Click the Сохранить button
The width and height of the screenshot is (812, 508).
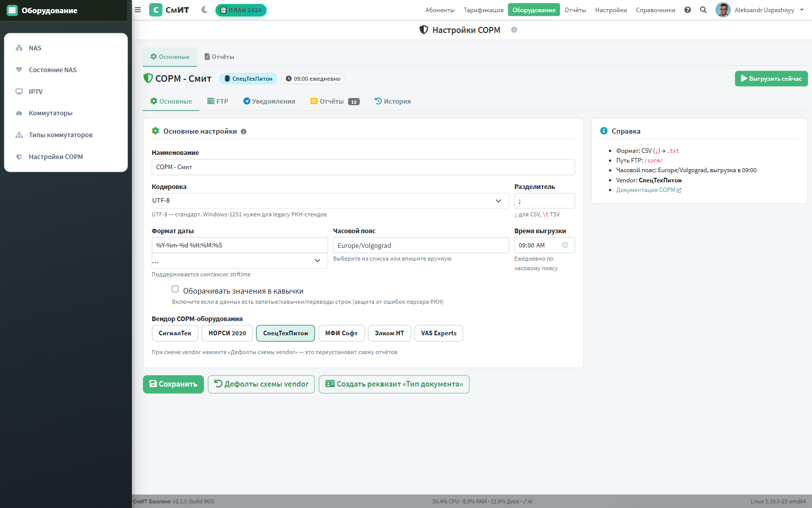pos(174,384)
